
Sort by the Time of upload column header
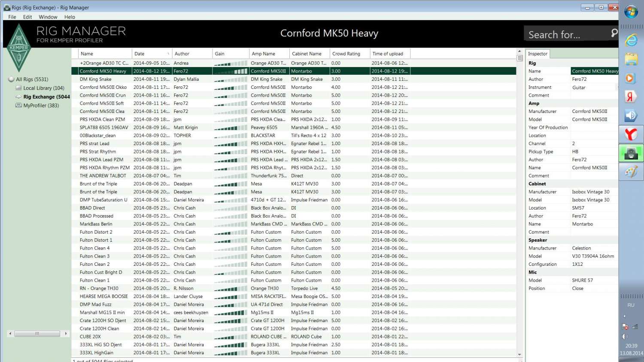click(390, 54)
